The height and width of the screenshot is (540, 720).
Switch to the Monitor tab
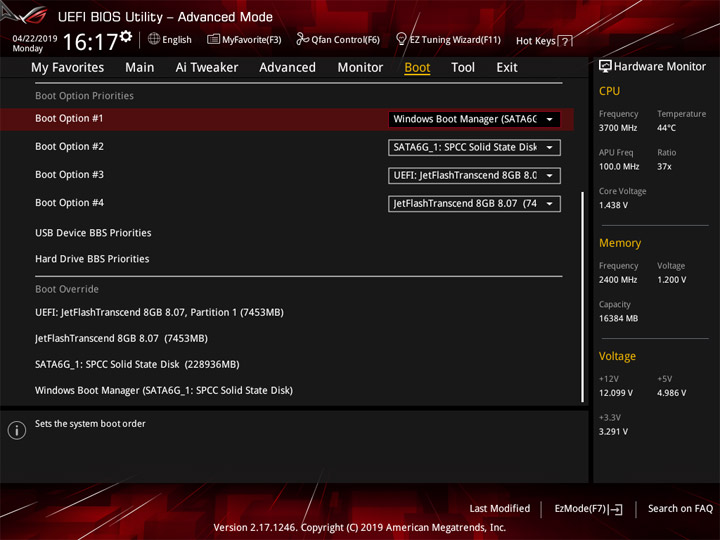tap(360, 68)
